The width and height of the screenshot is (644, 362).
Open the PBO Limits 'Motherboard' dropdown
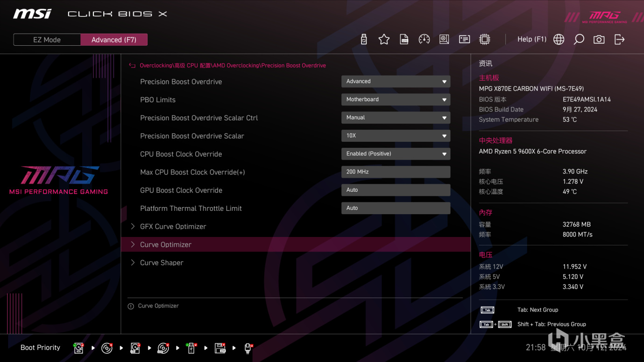[396, 99]
